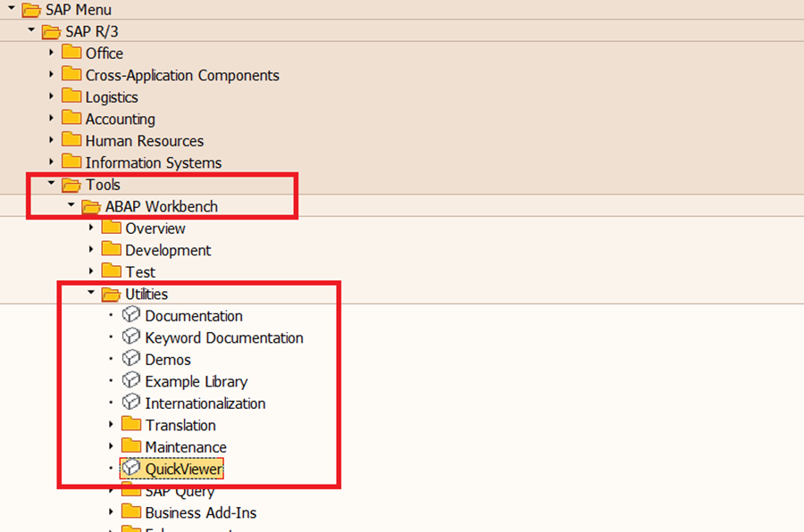Click the Development folder icon
804x532 pixels.
coord(112,249)
